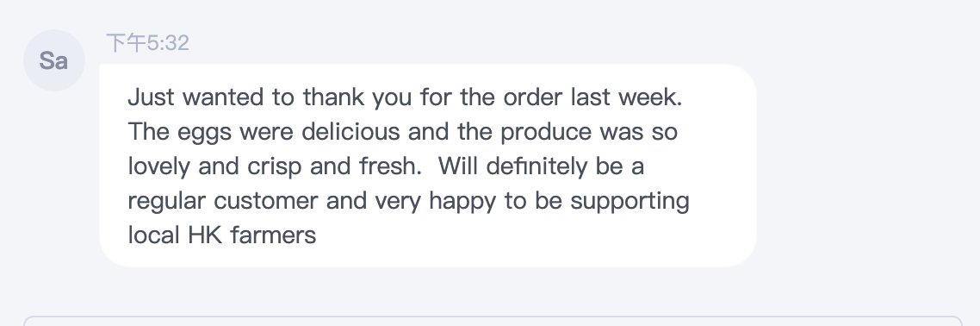Click the word 'lovely' in the message

pos(159,167)
